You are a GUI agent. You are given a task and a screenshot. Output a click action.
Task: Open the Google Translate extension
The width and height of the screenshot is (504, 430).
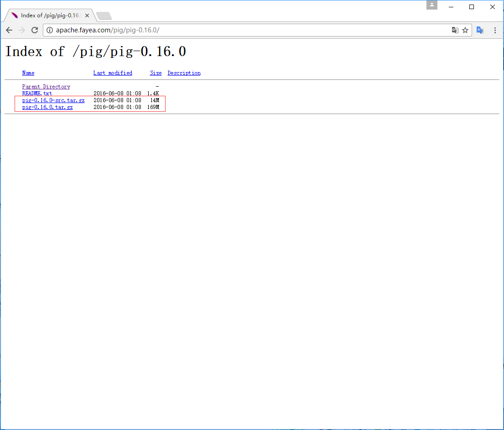coord(480,30)
